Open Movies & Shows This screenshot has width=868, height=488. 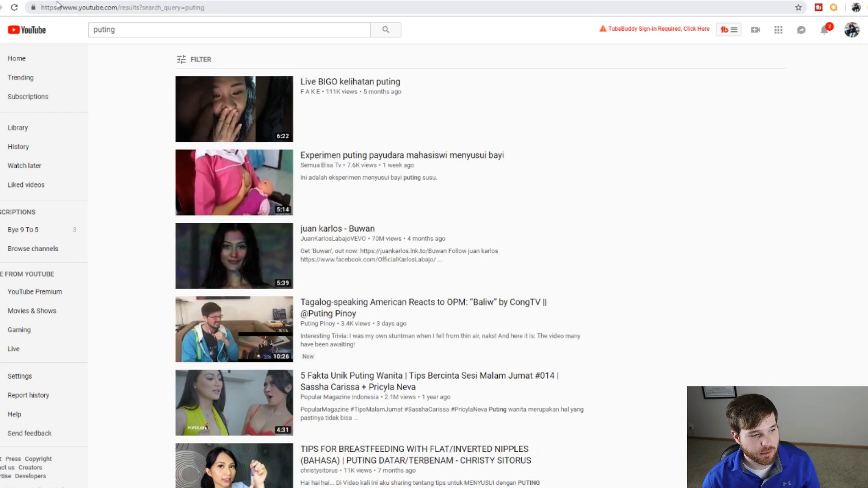click(32, 310)
